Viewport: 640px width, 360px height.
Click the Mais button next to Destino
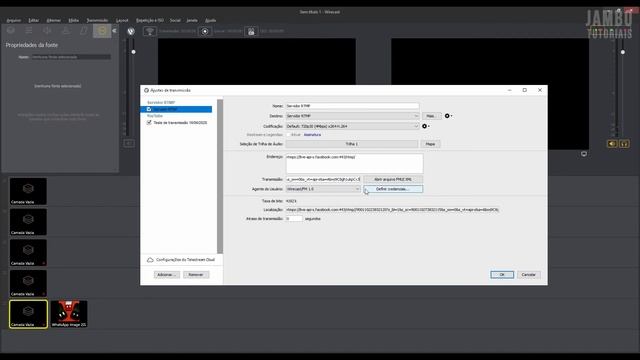point(431,116)
